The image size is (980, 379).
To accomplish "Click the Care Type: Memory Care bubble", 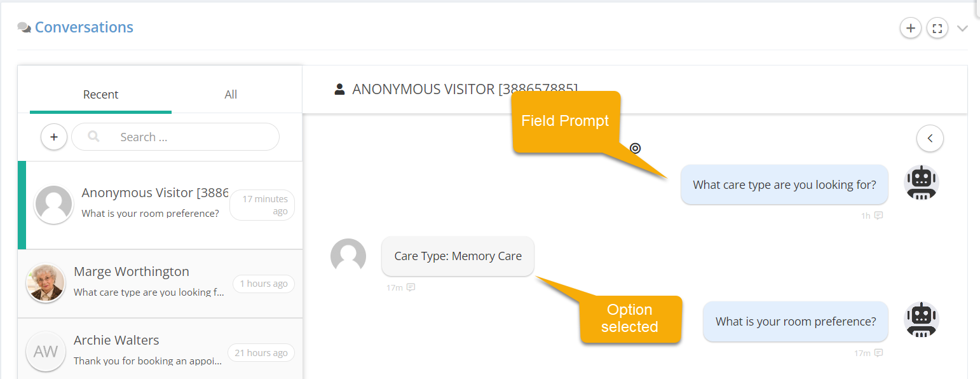I will pyautogui.click(x=458, y=256).
